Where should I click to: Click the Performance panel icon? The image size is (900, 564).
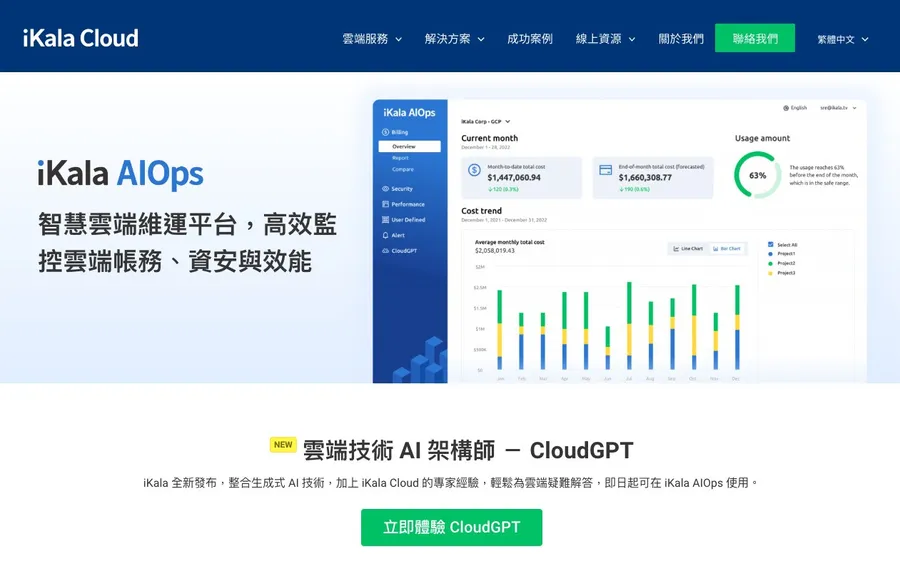[385, 204]
